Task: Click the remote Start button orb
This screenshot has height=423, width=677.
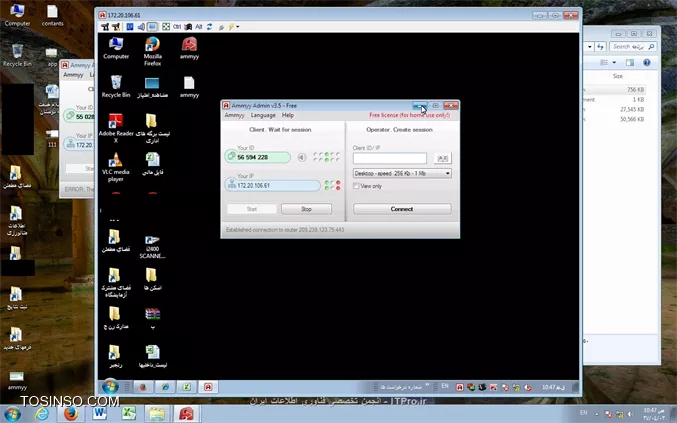Action: [x=111, y=386]
